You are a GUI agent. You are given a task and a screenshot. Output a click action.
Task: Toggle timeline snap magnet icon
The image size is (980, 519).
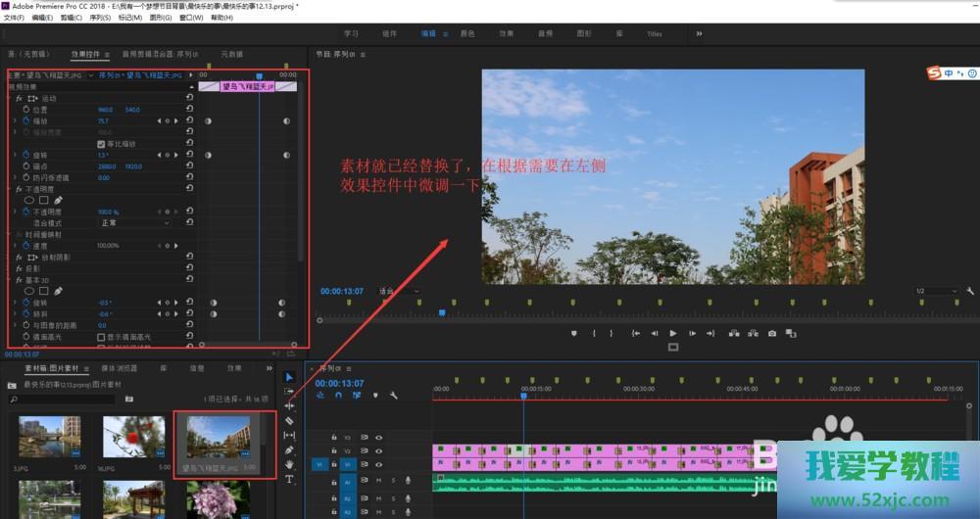(x=338, y=396)
